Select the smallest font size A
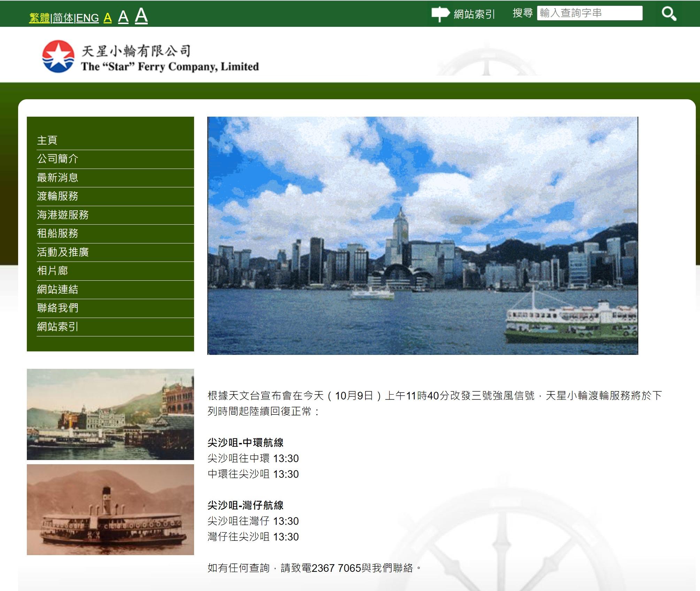 coord(107,17)
